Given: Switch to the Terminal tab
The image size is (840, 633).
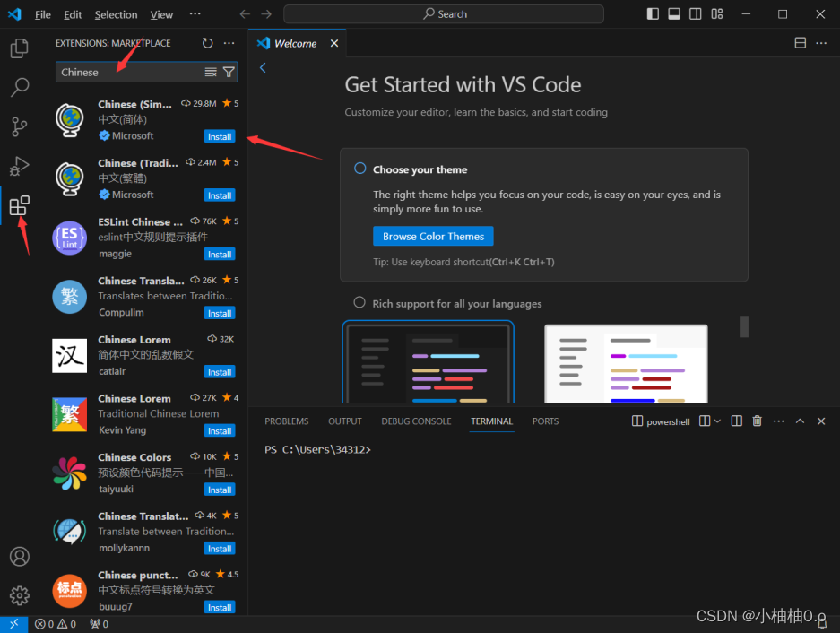Looking at the screenshot, I should pos(492,421).
